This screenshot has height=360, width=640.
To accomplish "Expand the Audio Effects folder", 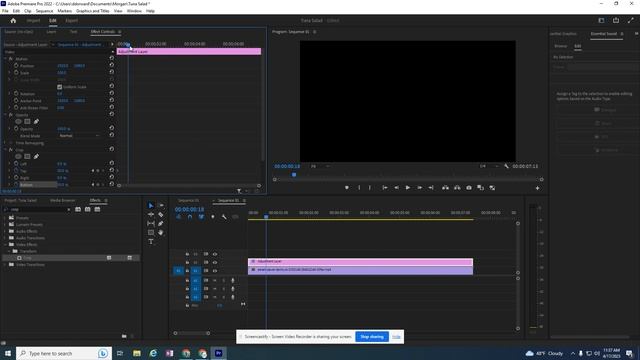I will 5,231.
